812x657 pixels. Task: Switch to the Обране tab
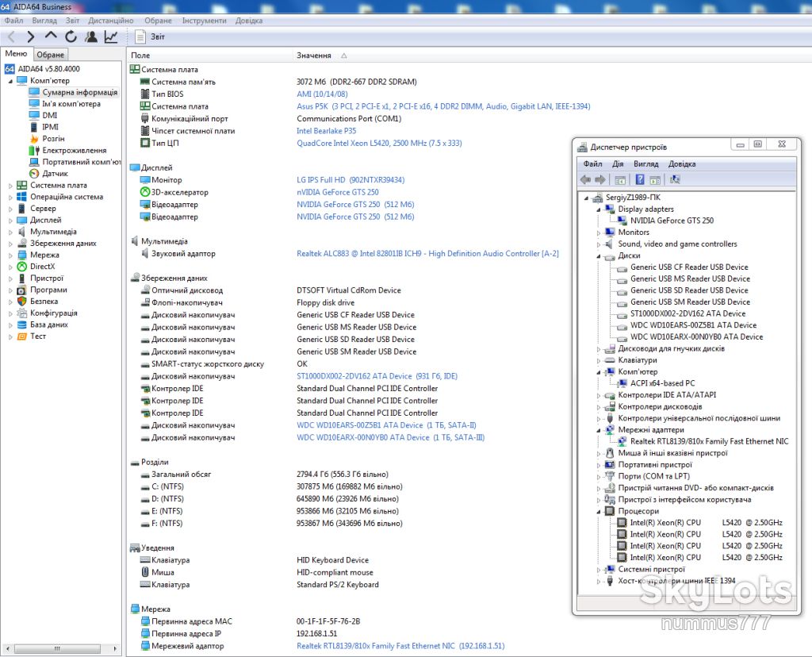click(50, 55)
